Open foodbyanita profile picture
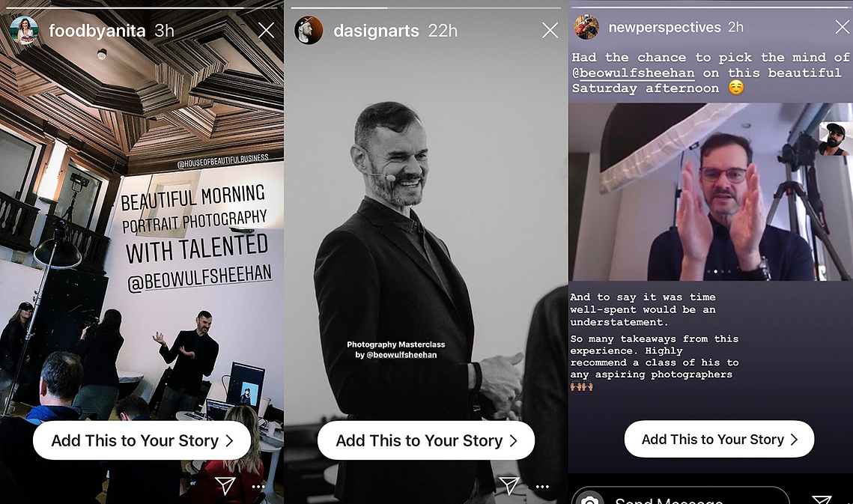Screen dimensions: 853x504 point(24,30)
